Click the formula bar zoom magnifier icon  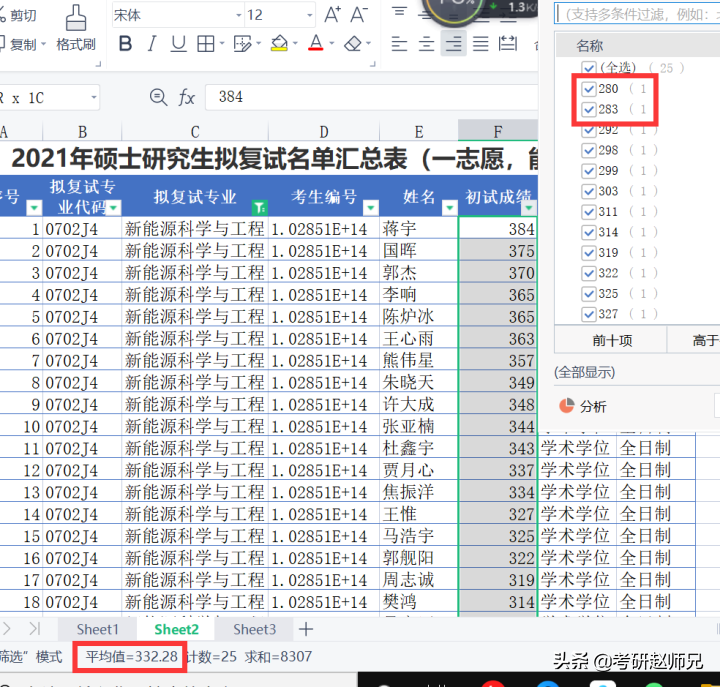[x=158, y=97]
